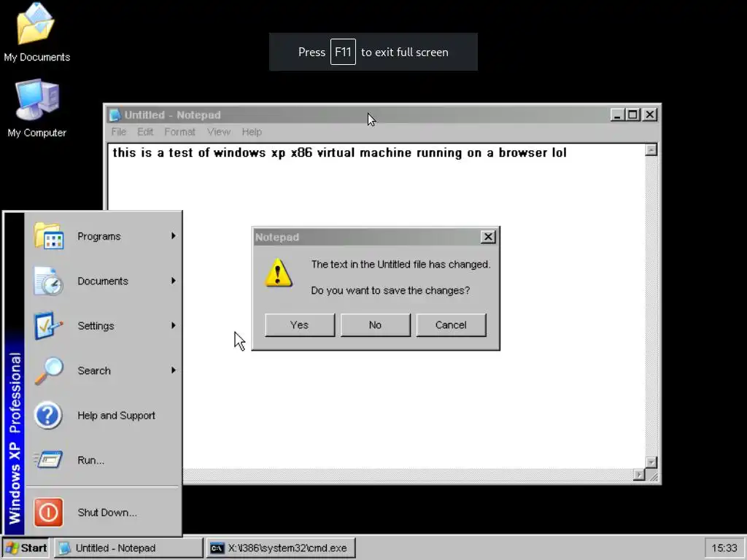The height and width of the screenshot is (560, 747).
Task: Open the Format menu in Notepad
Action: (x=179, y=132)
